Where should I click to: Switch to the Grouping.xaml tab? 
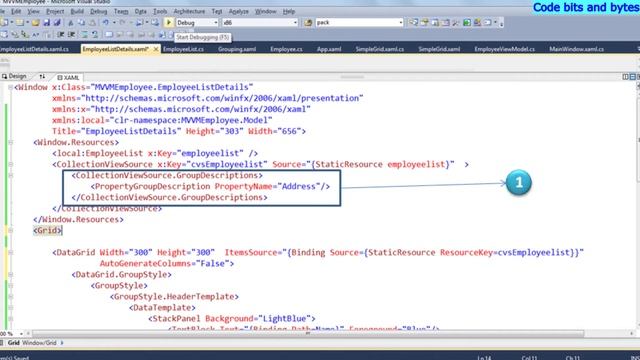point(237,49)
